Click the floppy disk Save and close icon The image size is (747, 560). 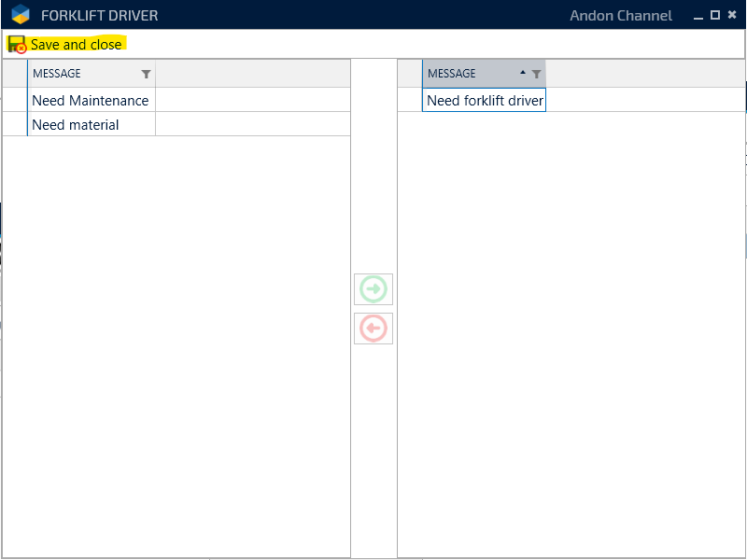click(x=17, y=45)
